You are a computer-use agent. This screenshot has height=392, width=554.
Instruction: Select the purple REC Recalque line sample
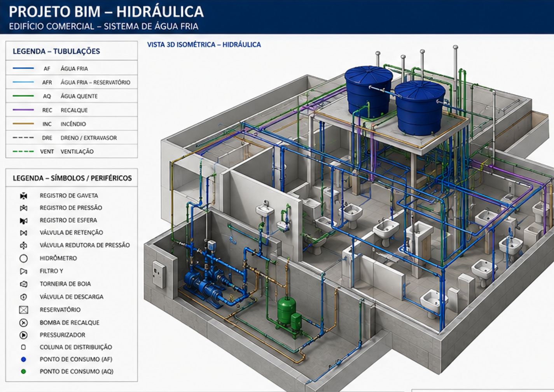pyautogui.click(x=23, y=110)
